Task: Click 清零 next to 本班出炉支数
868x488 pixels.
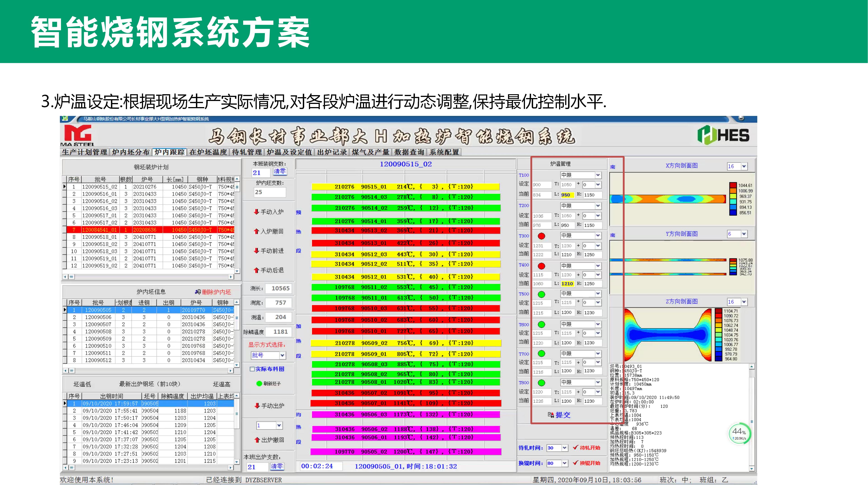Action: 277,467
